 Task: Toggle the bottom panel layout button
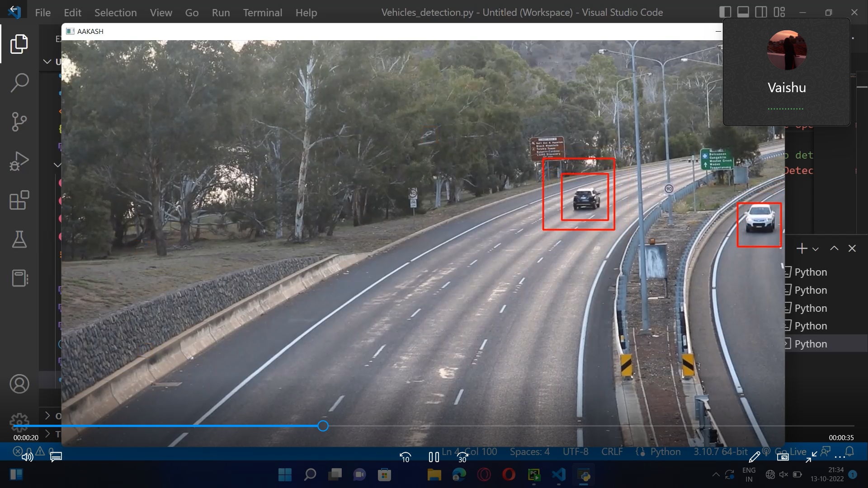click(743, 12)
